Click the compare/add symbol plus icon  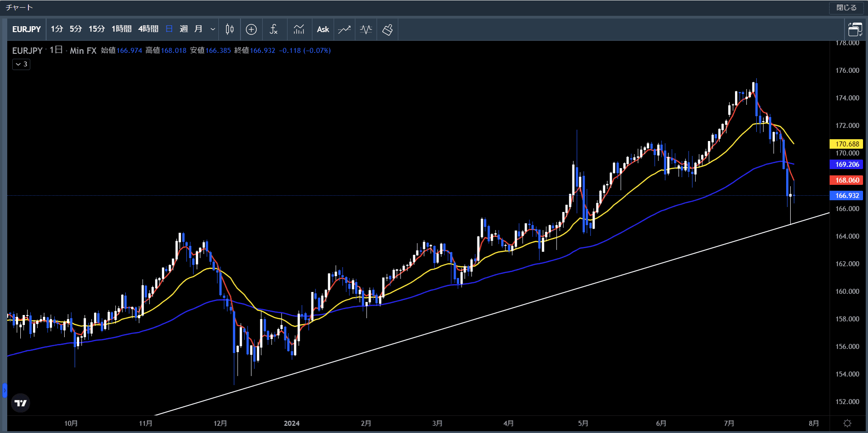[x=251, y=29]
